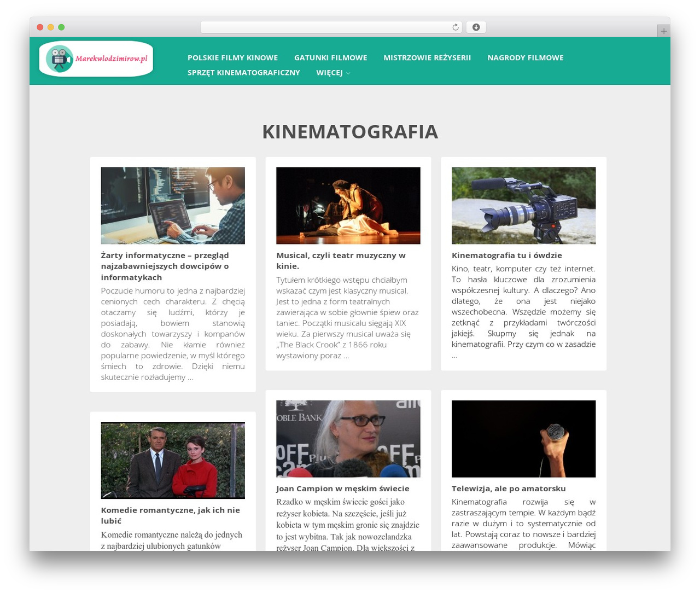This screenshot has width=700, height=593.
Task: Click the programmer at computer thumbnail
Action: coord(173,206)
